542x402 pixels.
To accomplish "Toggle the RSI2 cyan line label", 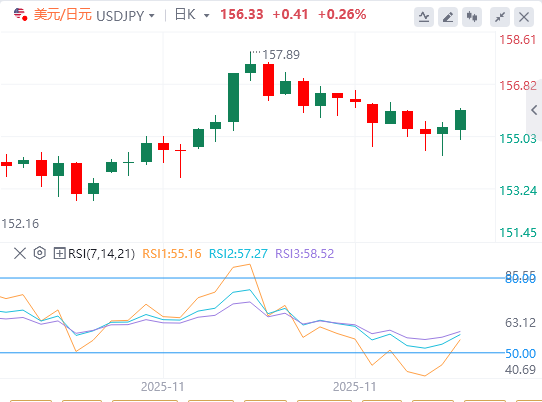I will click(x=238, y=254).
